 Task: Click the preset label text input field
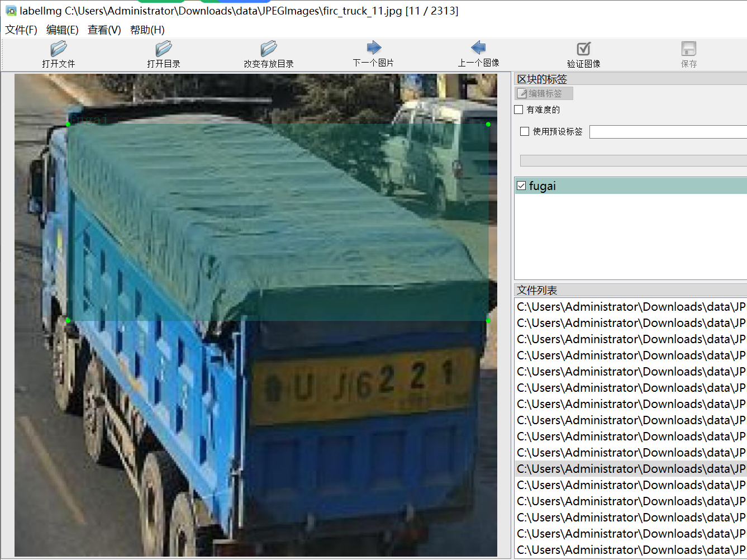pos(668,132)
